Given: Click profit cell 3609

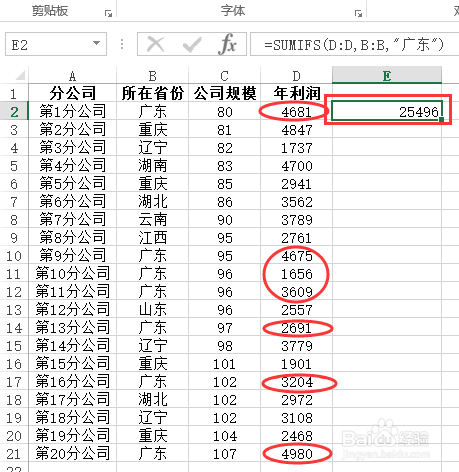Looking at the screenshot, I should point(296,291).
